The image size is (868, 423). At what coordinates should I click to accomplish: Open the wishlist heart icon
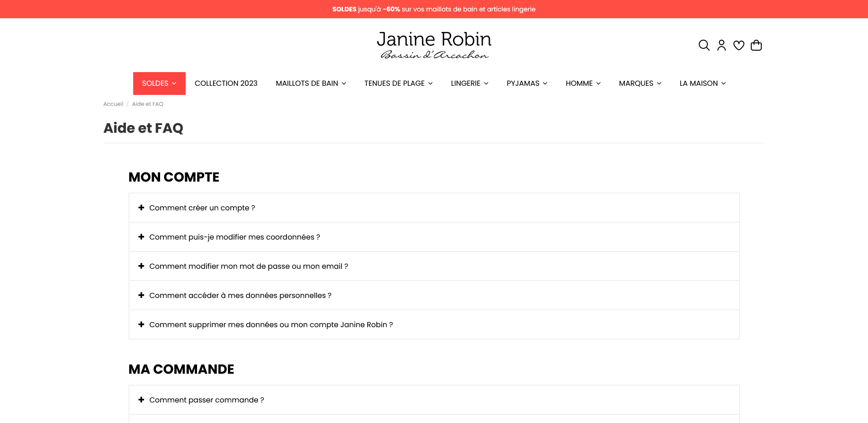[x=738, y=45]
